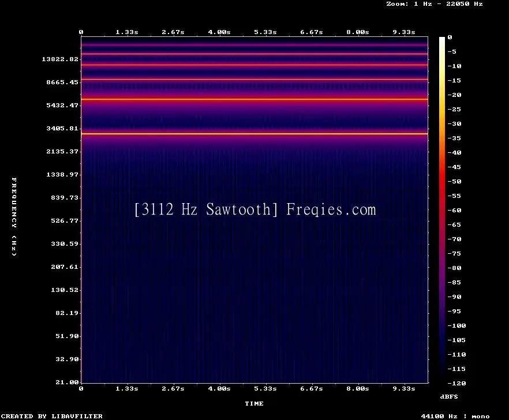509x420 pixels.
Task: Click the dBFS color gradient legend bar
Action: [442, 210]
